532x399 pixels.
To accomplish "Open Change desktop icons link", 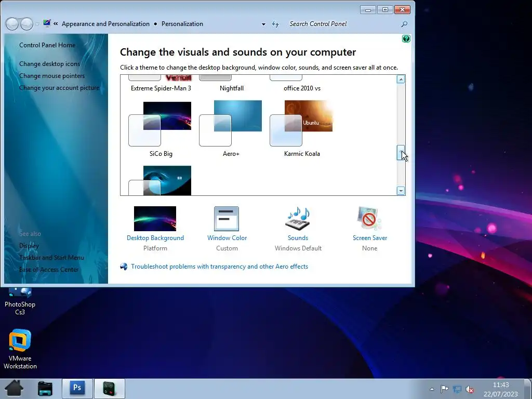I will tap(49, 64).
